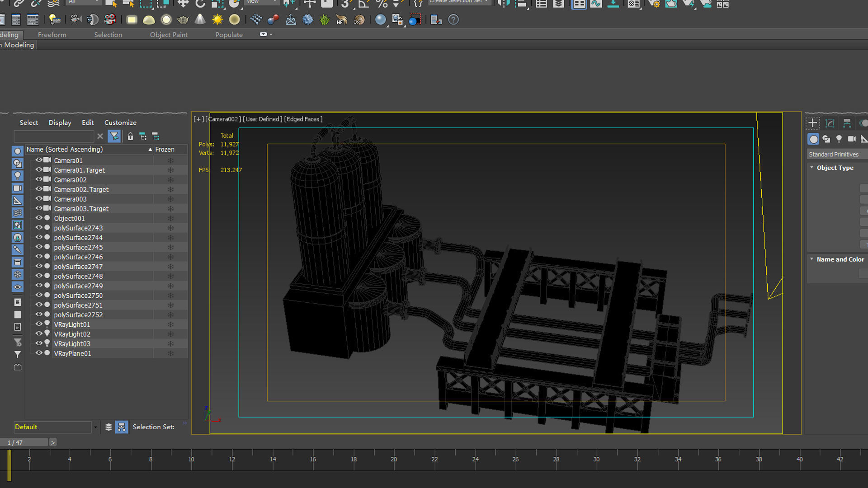Hide Camera01 using its eye icon
This screenshot has height=488, width=868.
tap(39, 160)
